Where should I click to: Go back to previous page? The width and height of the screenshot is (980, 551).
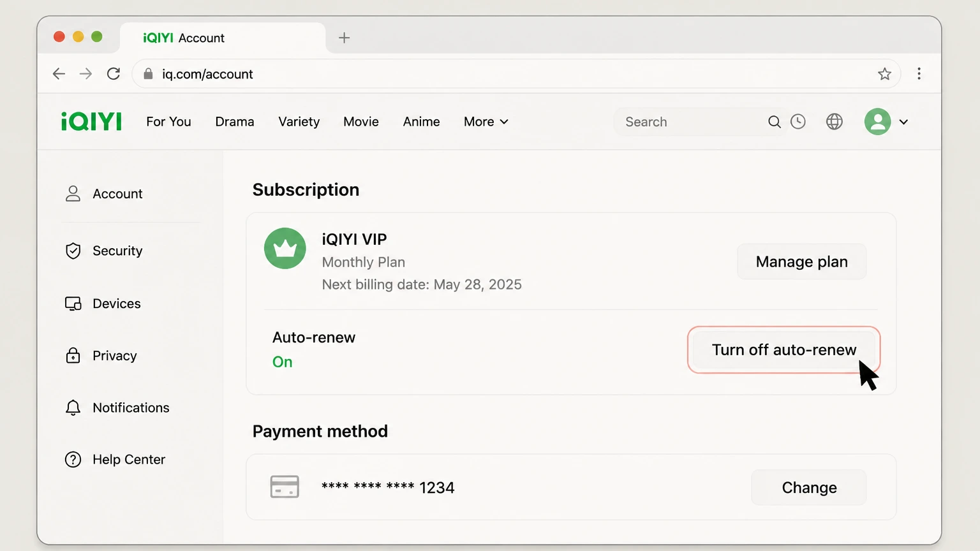coord(59,74)
